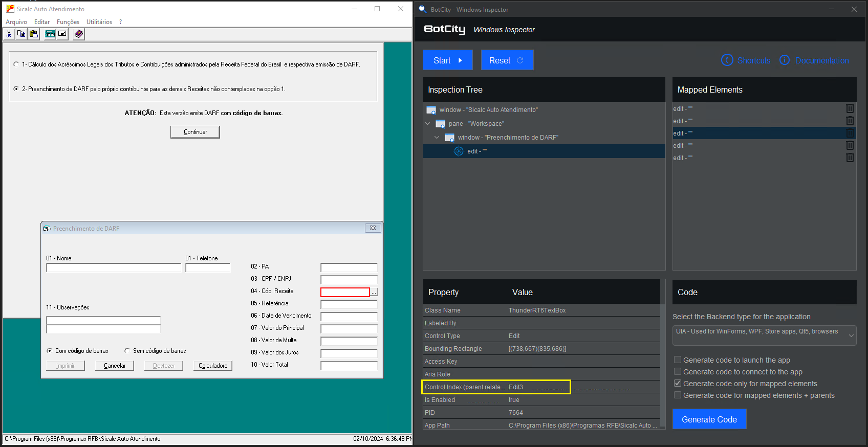Open the Arquivo menu

[16, 22]
